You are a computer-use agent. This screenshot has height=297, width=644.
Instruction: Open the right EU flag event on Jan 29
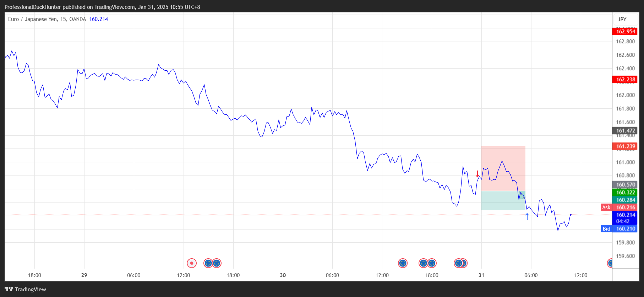[x=217, y=263]
